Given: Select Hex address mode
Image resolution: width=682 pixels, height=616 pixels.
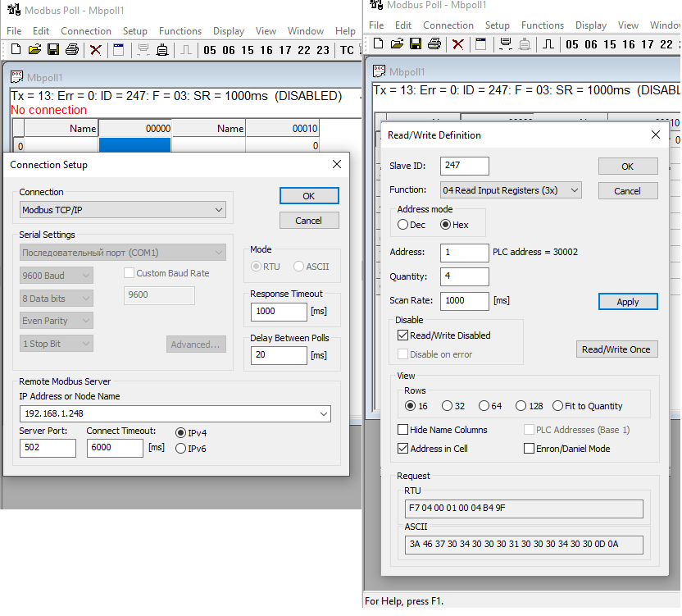Looking at the screenshot, I should click(445, 225).
